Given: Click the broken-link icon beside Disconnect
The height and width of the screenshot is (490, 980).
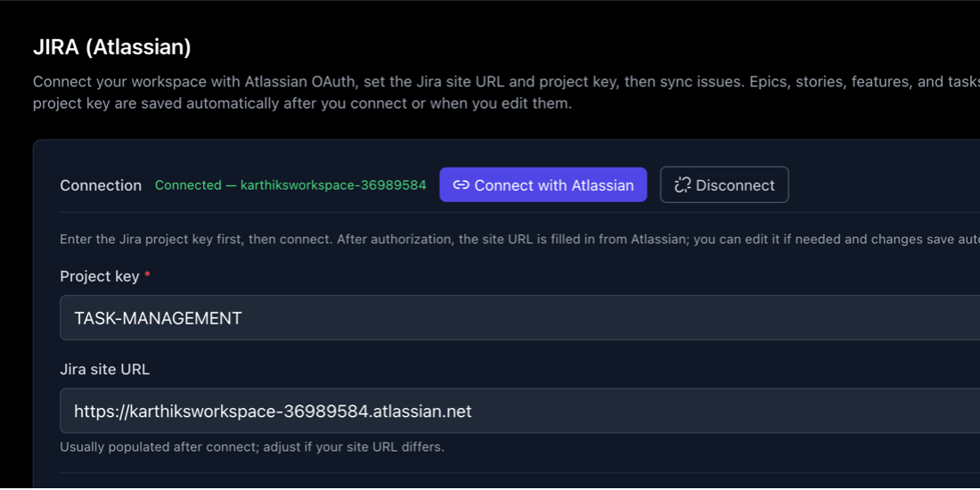Looking at the screenshot, I should point(682,185).
